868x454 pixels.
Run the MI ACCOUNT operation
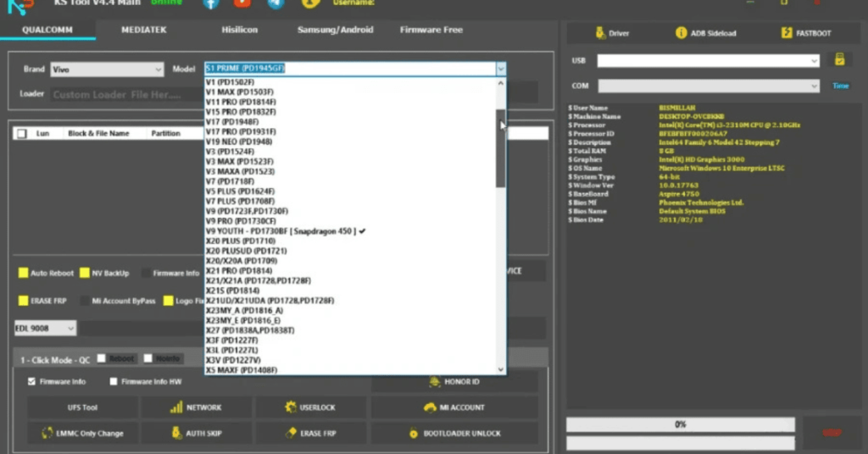click(x=454, y=407)
